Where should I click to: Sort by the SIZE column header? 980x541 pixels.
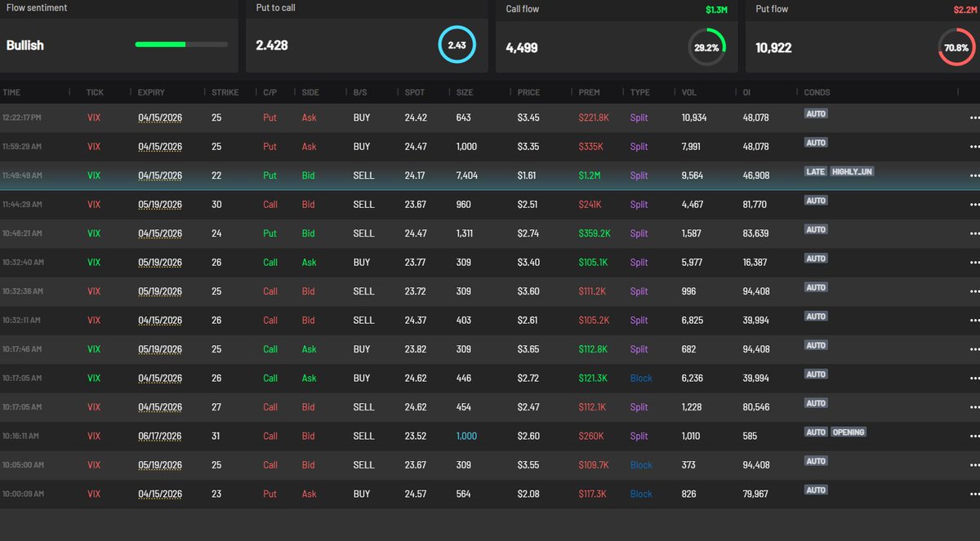pyautogui.click(x=465, y=92)
